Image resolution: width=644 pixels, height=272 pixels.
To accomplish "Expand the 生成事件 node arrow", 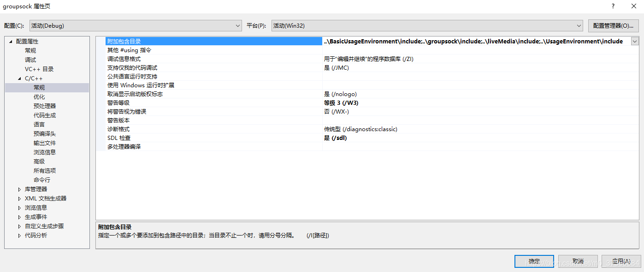I will click(x=19, y=217).
